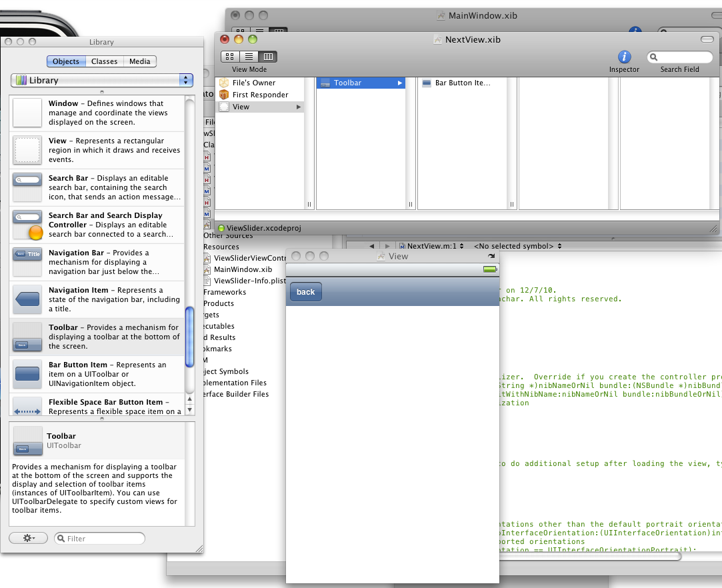Click the Window object icon in Library
Viewport: 722px width, 588px height.
pyautogui.click(x=27, y=113)
